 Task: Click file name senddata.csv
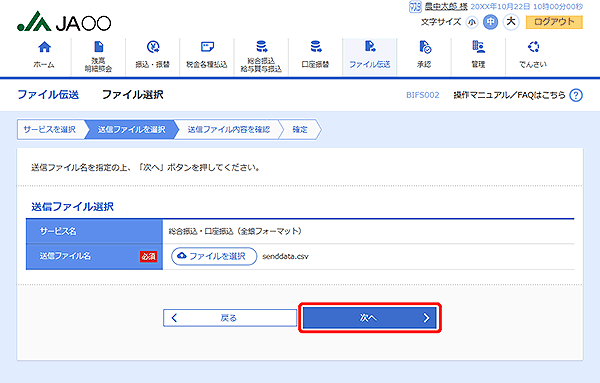point(285,256)
